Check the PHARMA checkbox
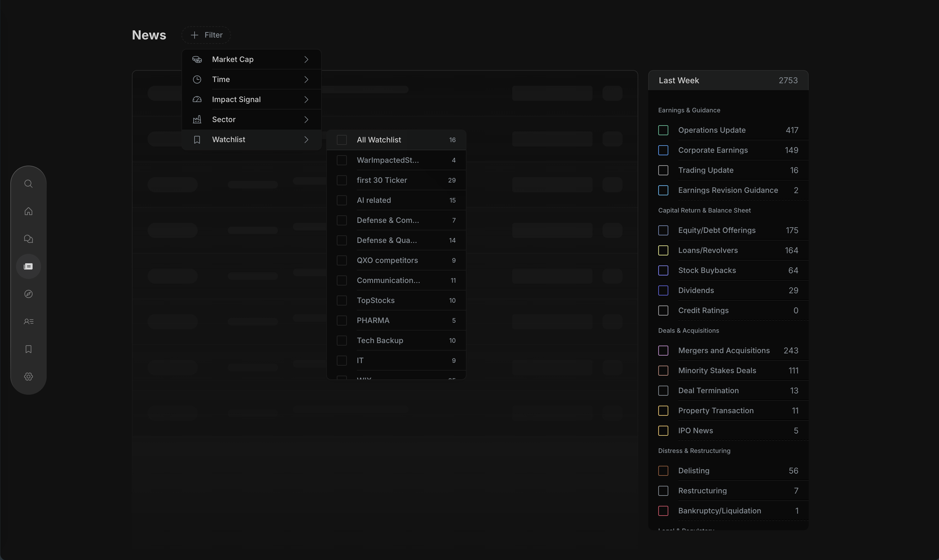The width and height of the screenshot is (939, 560). [x=342, y=320]
